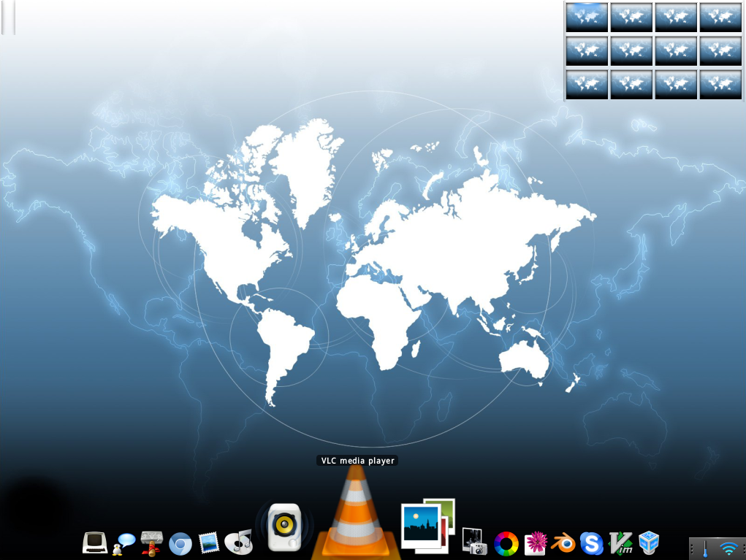
Task: Switch to middle-row third workspace in pager
Action: click(676, 51)
